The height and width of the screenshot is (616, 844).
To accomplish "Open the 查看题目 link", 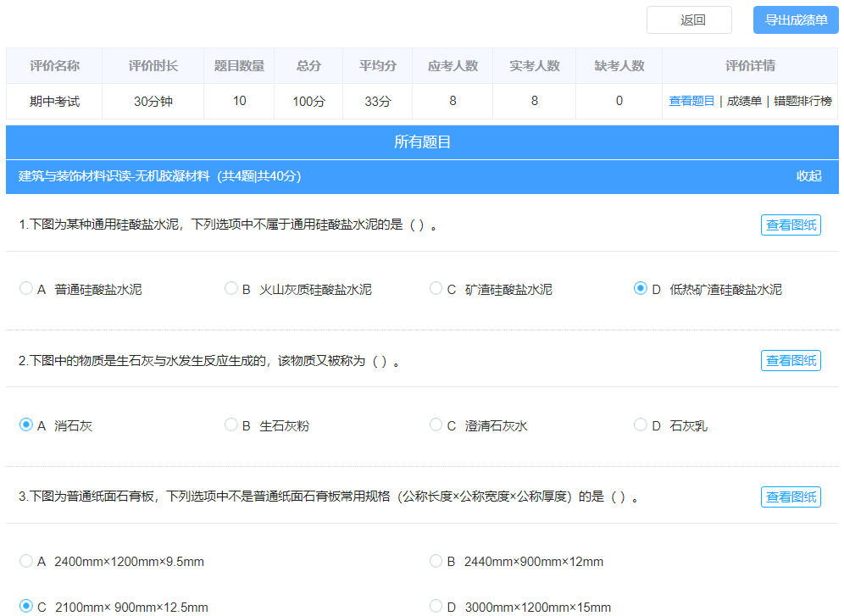I will click(691, 101).
